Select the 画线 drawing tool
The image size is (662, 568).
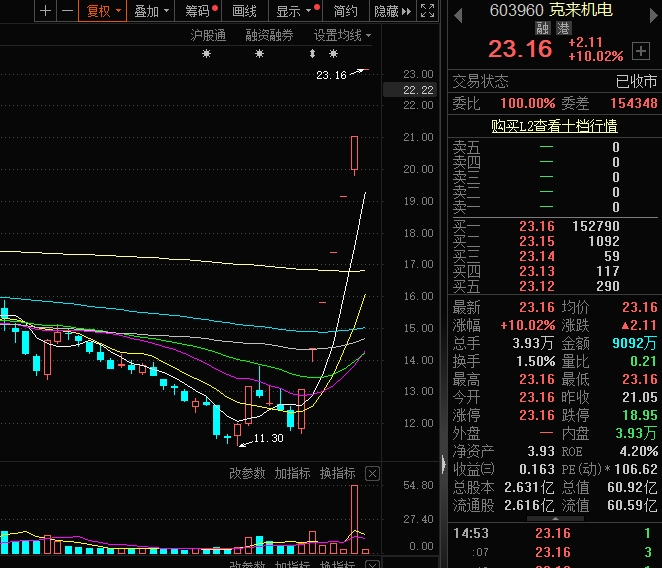[x=245, y=11]
